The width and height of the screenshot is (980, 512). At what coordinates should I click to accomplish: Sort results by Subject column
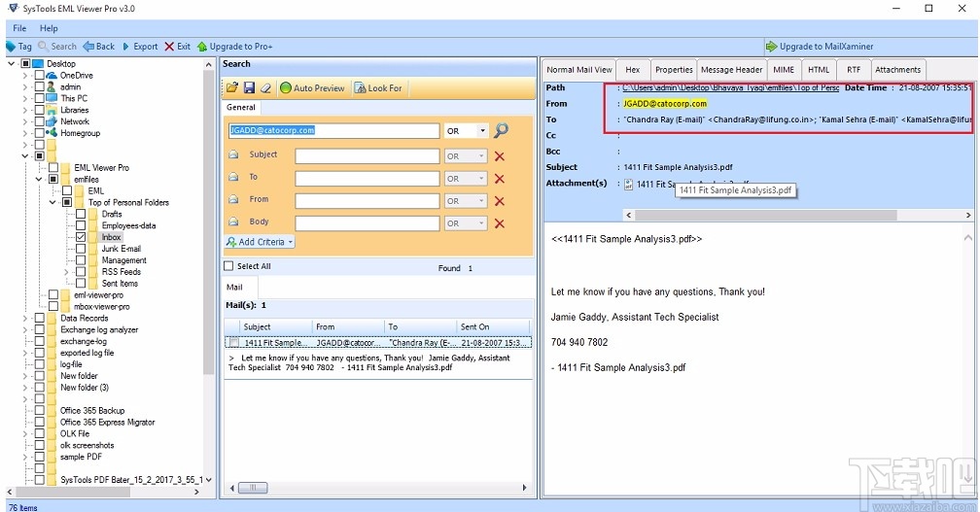(275, 326)
